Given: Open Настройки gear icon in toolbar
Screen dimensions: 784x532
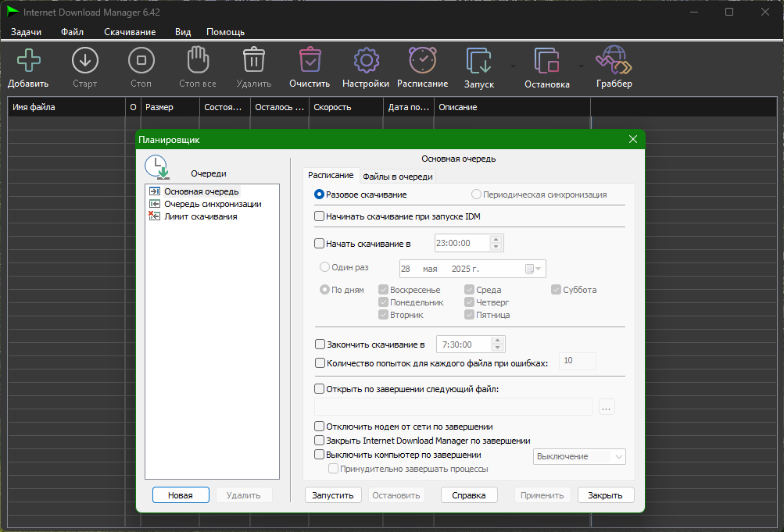Looking at the screenshot, I should click(366, 60).
